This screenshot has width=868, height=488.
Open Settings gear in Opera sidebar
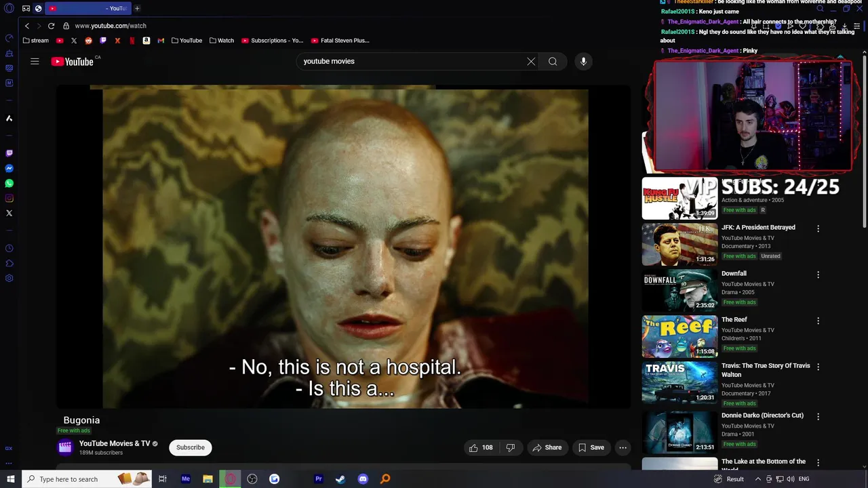(x=9, y=279)
